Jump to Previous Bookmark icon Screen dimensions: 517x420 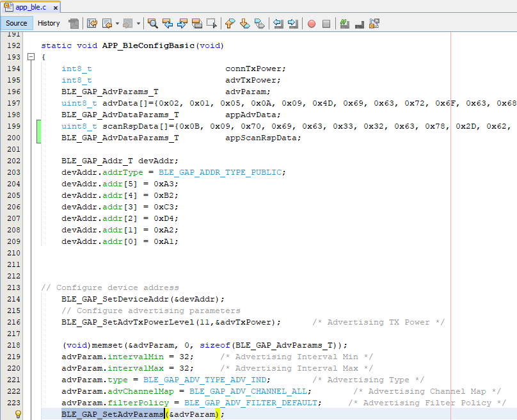(x=230, y=24)
